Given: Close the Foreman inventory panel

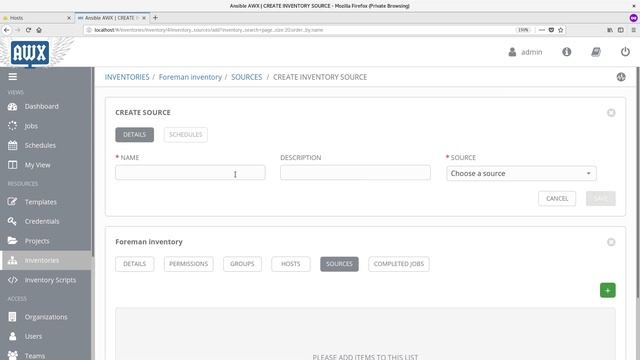Looking at the screenshot, I should (x=611, y=242).
